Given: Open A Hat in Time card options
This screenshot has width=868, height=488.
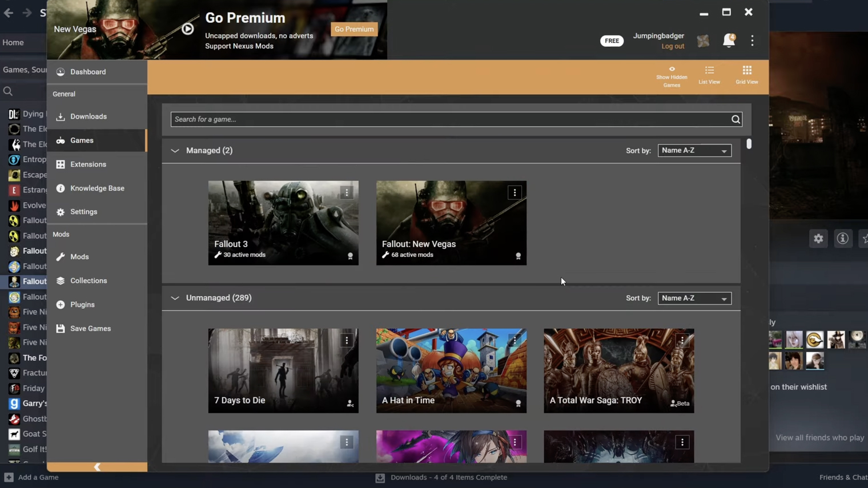Looking at the screenshot, I should 515,340.
